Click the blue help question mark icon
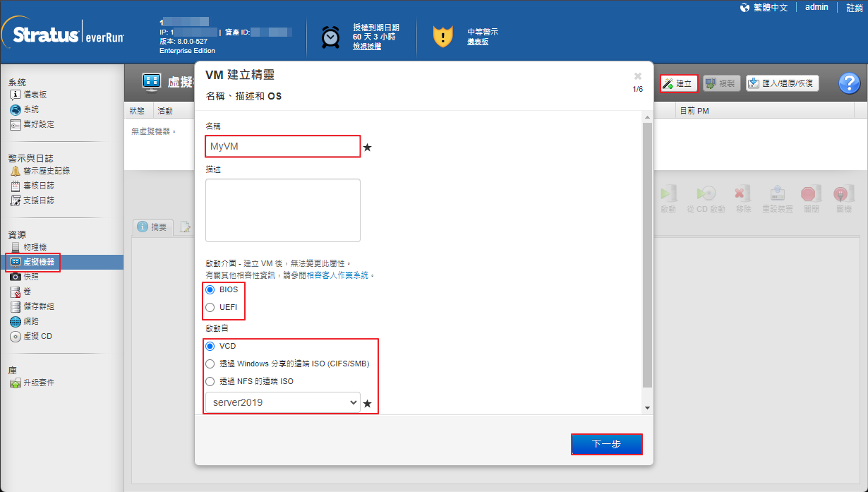Screen dimensions: 868x492 (x=849, y=83)
